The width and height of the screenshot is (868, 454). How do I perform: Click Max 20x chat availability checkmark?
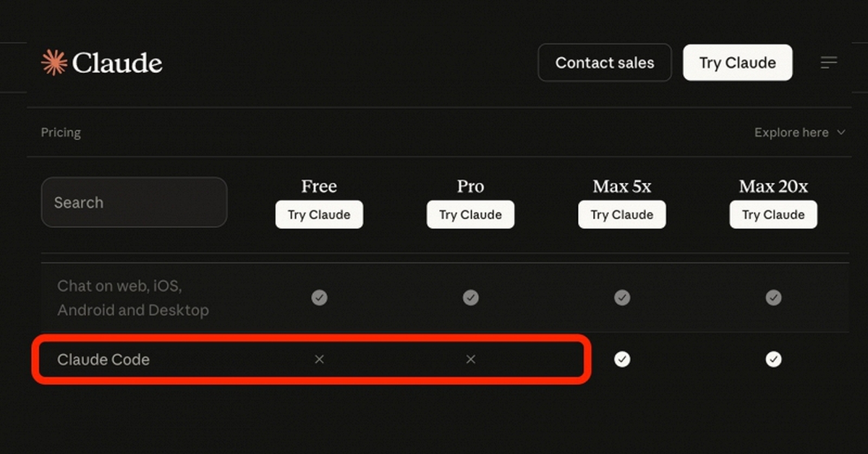coord(774,297)
